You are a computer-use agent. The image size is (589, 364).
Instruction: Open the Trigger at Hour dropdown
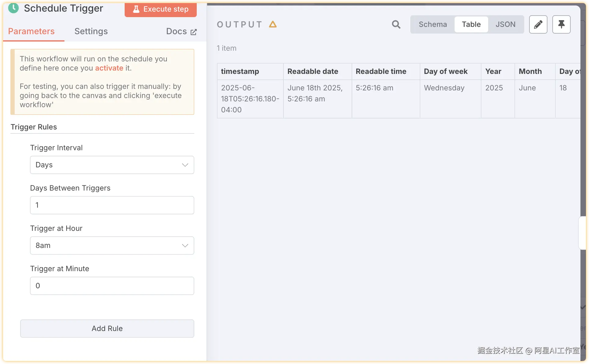112,246
